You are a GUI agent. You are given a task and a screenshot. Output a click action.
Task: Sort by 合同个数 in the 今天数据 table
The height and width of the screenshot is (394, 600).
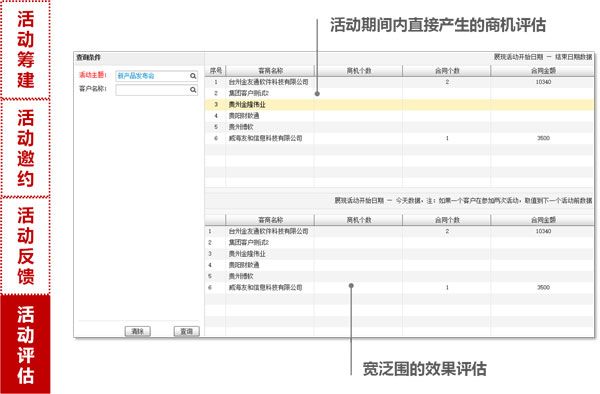coord(447,220)
